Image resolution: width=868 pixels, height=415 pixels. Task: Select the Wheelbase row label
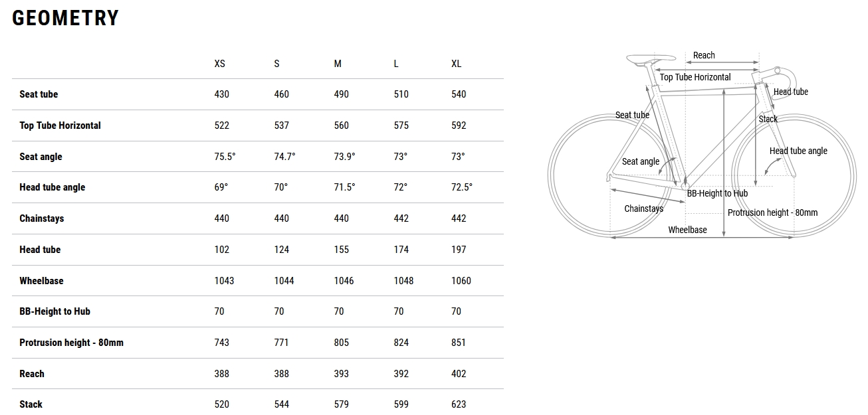(41, 281)
